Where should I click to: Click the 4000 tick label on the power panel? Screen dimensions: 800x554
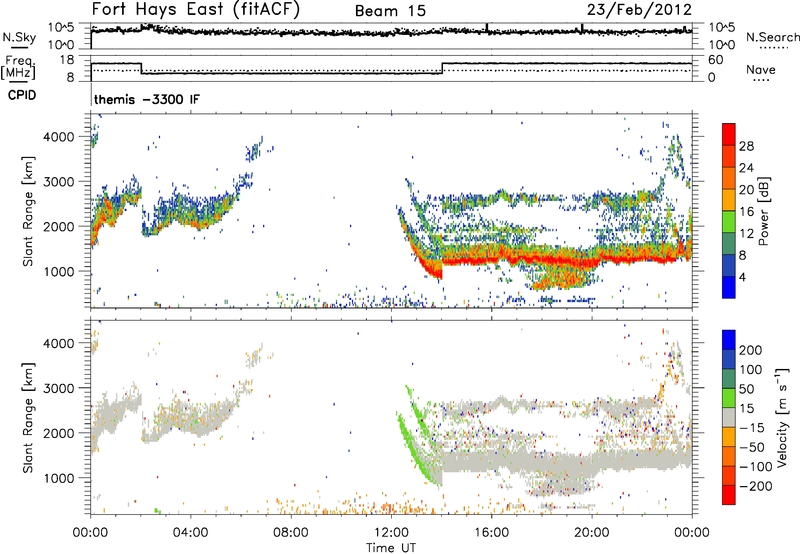[59, 137]
